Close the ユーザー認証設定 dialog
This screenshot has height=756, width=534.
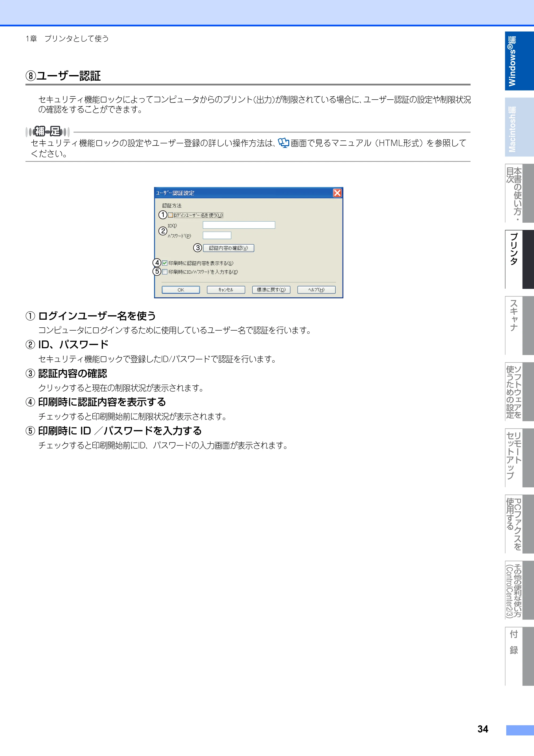[x=337, y=193]
